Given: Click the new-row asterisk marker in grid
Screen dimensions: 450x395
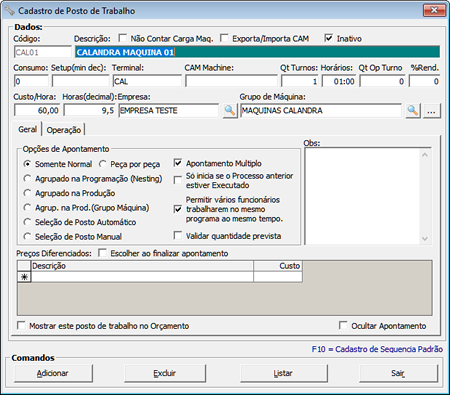Looking at the screenshot, I should [x=24, y=277].
